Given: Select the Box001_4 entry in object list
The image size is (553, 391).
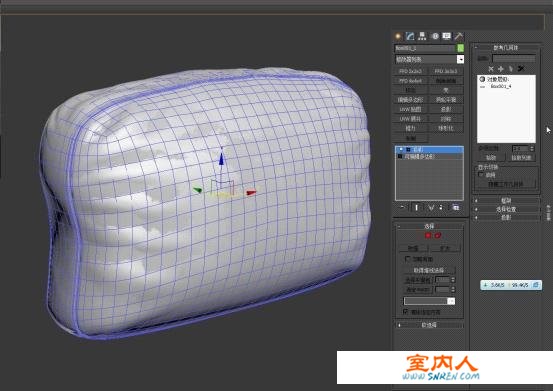Looking at the screenshot, I should pyautogui.click(x=501, y=86).
